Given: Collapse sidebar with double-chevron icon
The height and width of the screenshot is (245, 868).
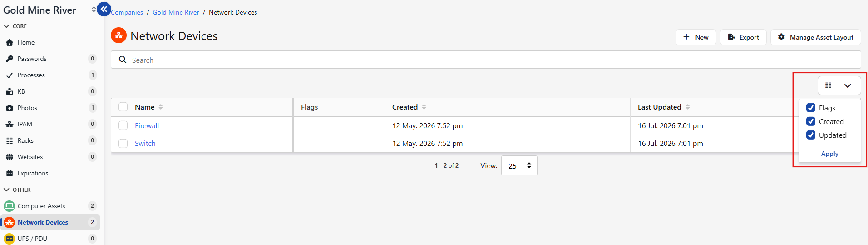Looking at the screenshot, I should click(104, 9).
